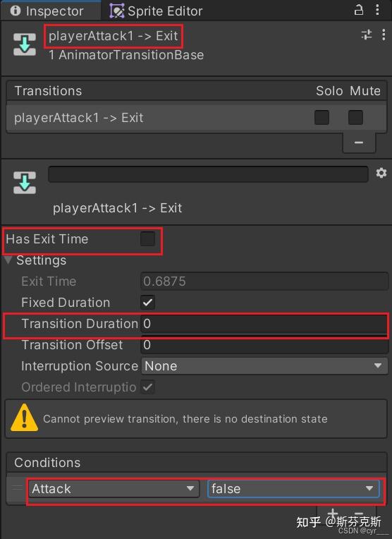Click the transition icon beside name field
Screen dimensions: 392x539
[25, 183]
